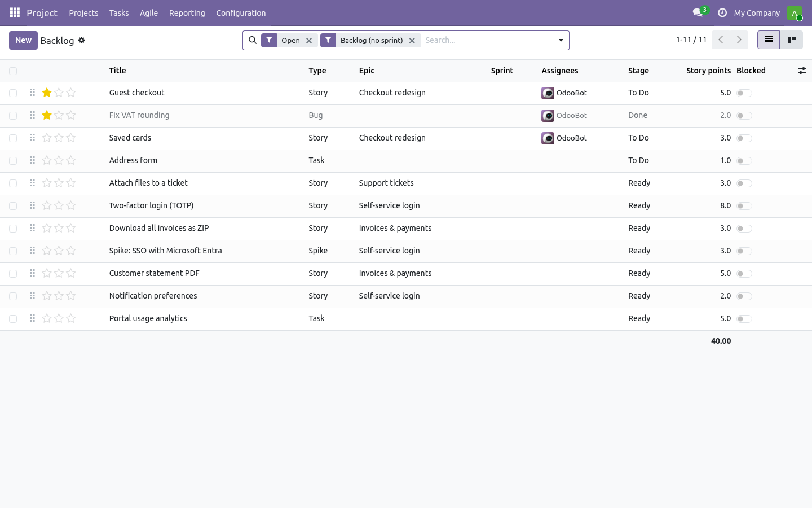Viewport: 812px width, 508px height.
Task: Expand the search options dropdown arrow
Action: [561, 40]
